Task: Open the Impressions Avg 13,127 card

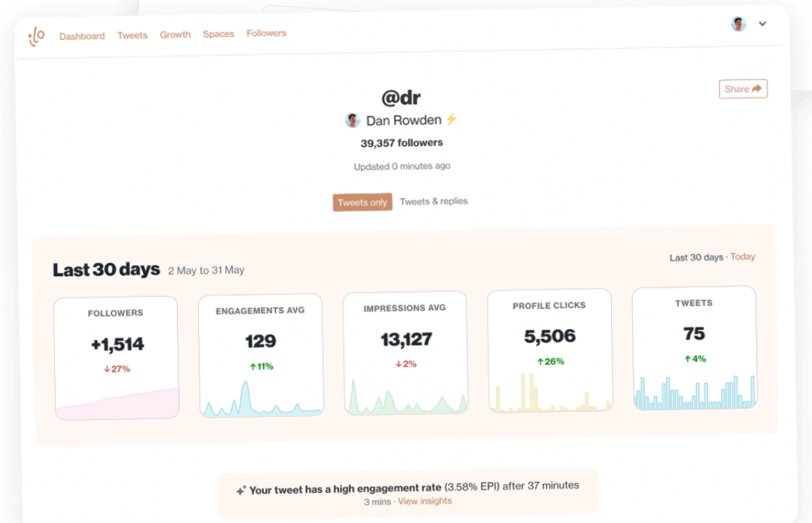Action: coord(405,353)
